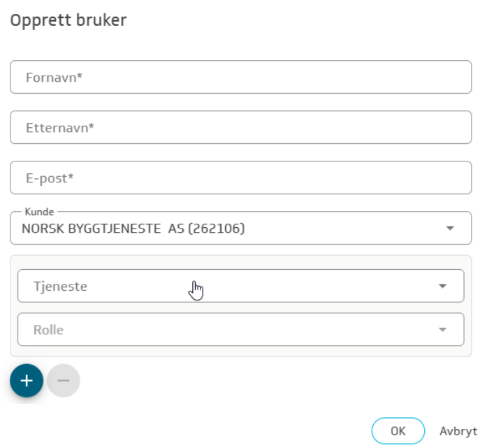Screen dimensions: 487x448
Task: Focus the Etternavn input field
Action: tap(240, 128)
